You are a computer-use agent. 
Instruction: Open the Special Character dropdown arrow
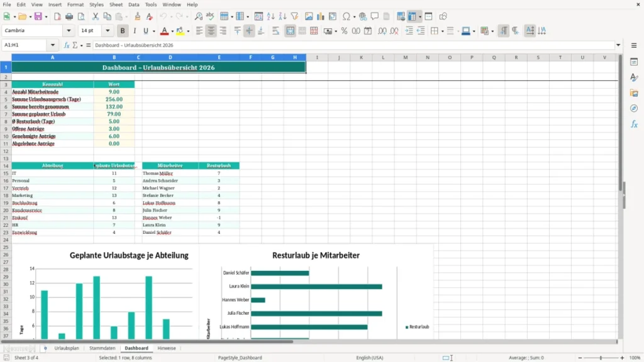click(355, 17)
